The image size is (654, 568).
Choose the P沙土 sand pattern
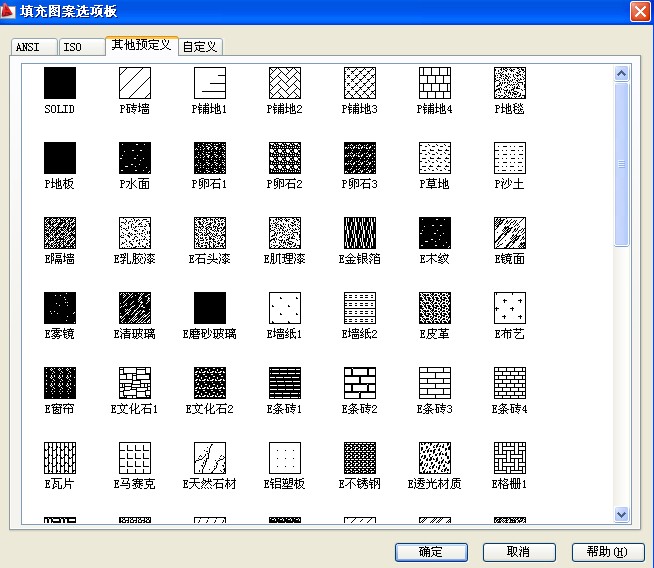(510, 158)
